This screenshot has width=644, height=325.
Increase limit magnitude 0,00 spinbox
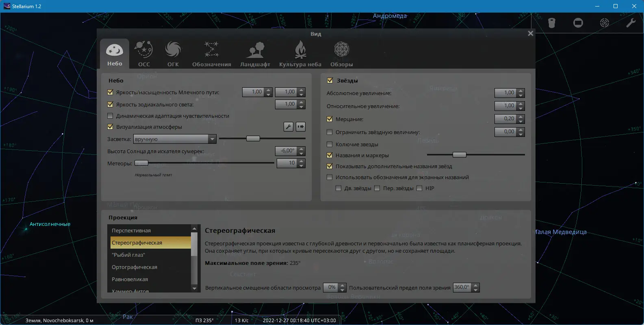tap(521, 130)
